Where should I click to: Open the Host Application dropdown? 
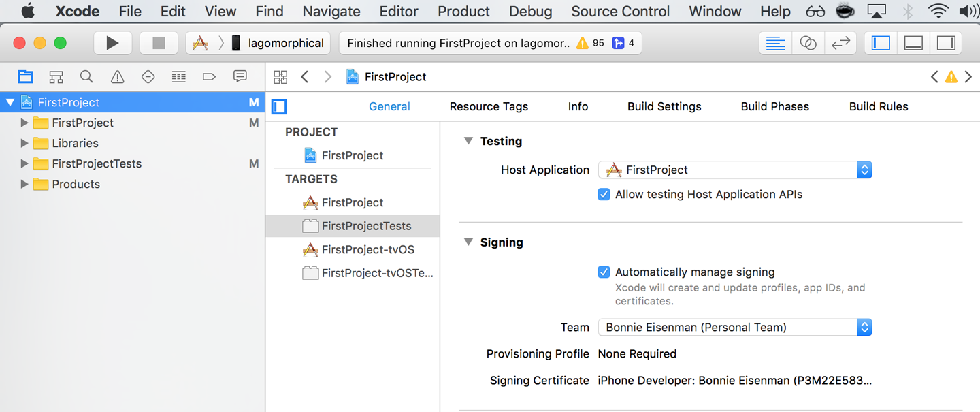(x=734, y=170)
